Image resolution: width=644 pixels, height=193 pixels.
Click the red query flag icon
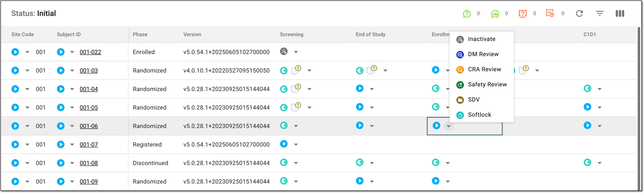point(523,14)
